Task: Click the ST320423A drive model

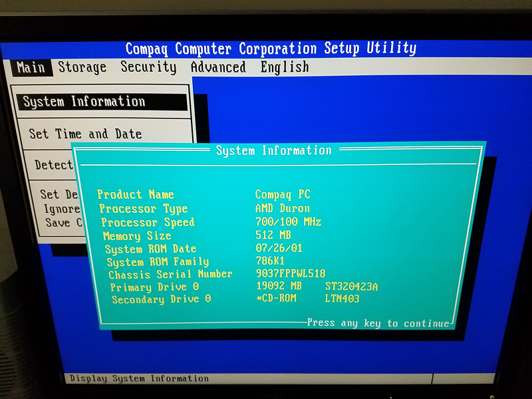Action: click(351, 287)
